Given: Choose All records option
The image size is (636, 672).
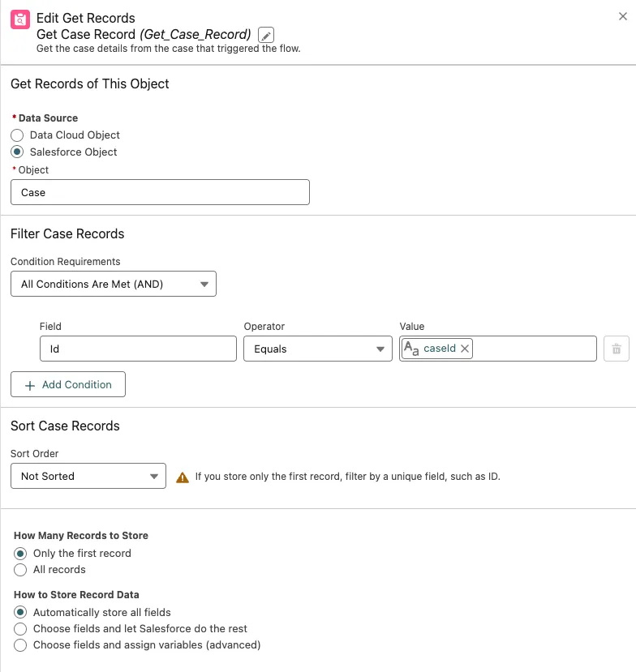Looking at the screenshot, I should pyautogui.click(x=21, y=570).
